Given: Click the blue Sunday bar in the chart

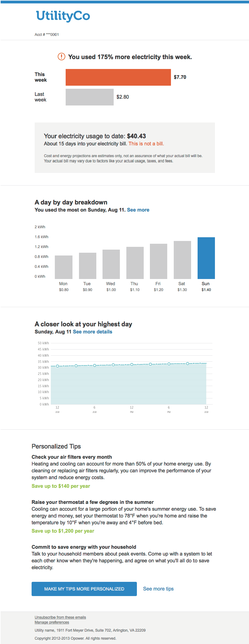Looking at the screenshot, I should click(x=206, y=258).
